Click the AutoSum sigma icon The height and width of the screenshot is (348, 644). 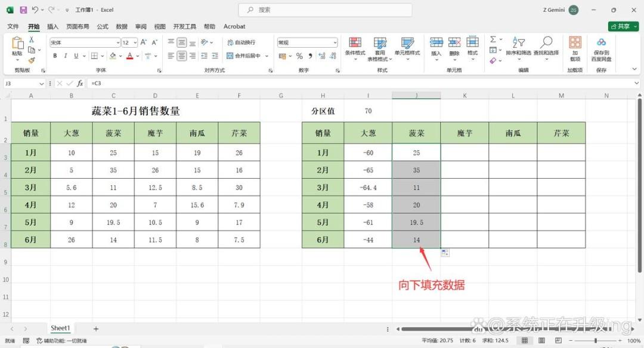pyautogui.click(x=493, y=39)
